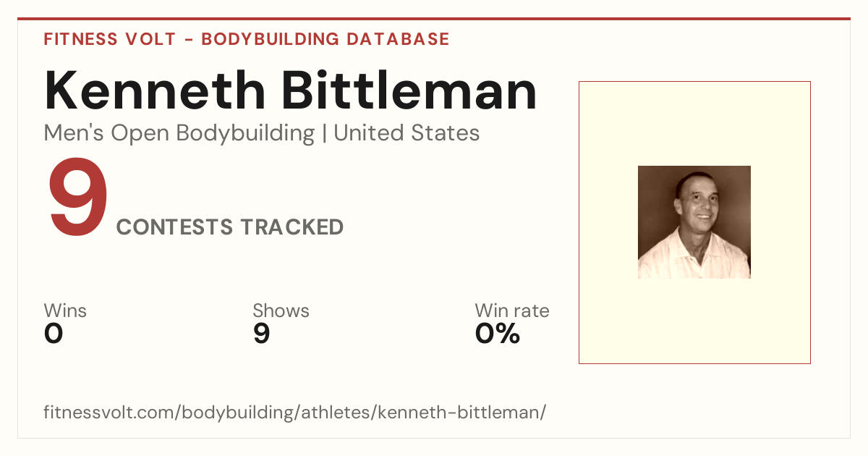Click the Wins stat label
The width and height of the screenshot is (868, 456).
(65, 311)
